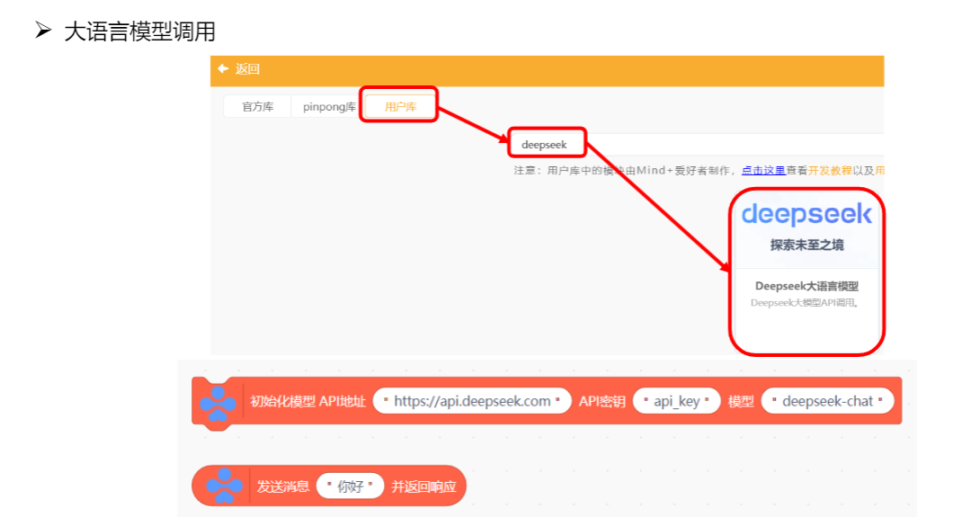
Task: Edit the api_key field in block
Action: pos(677,401)
